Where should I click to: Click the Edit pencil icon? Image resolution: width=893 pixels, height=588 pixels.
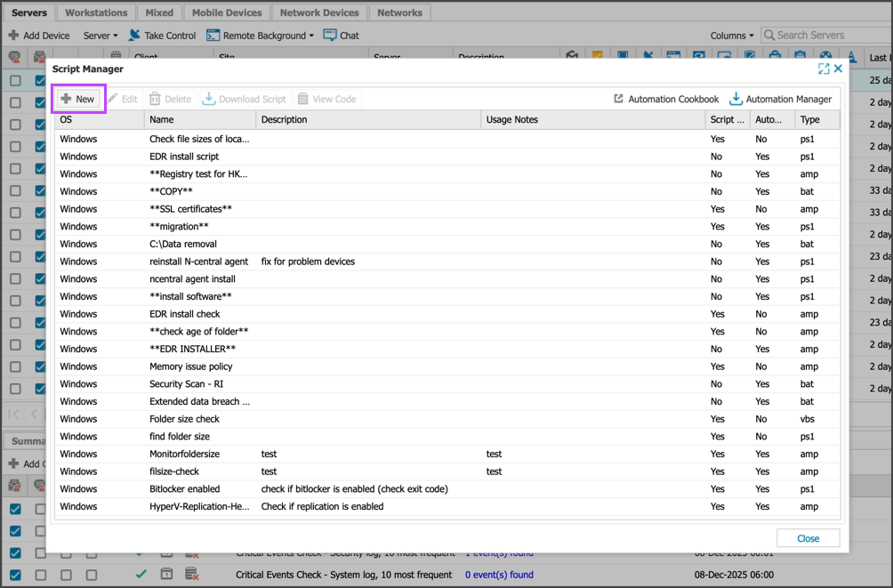click(113, 99)
